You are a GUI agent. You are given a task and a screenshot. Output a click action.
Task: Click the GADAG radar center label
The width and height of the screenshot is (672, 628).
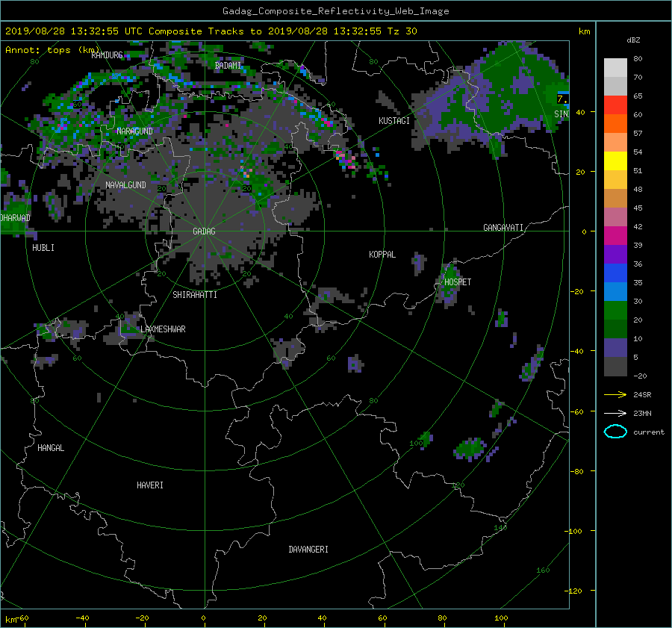click(x=204, y=231)
